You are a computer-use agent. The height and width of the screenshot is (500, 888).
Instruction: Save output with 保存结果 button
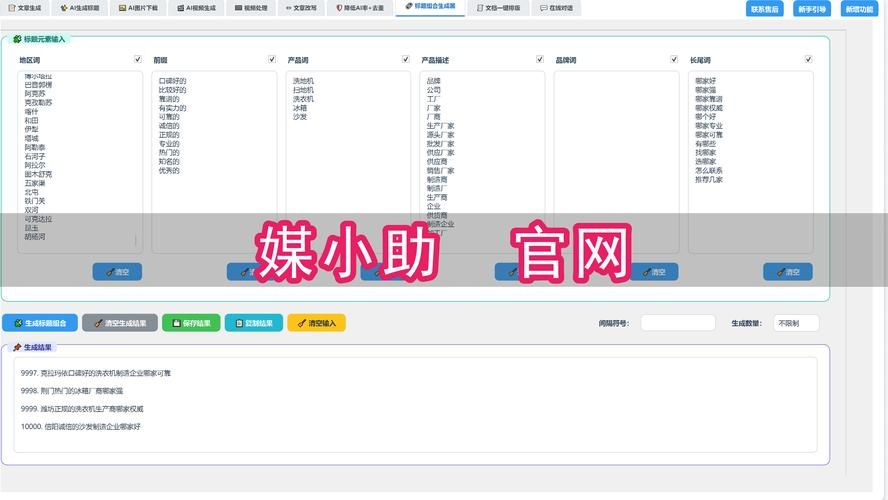(x=191, y=323)
